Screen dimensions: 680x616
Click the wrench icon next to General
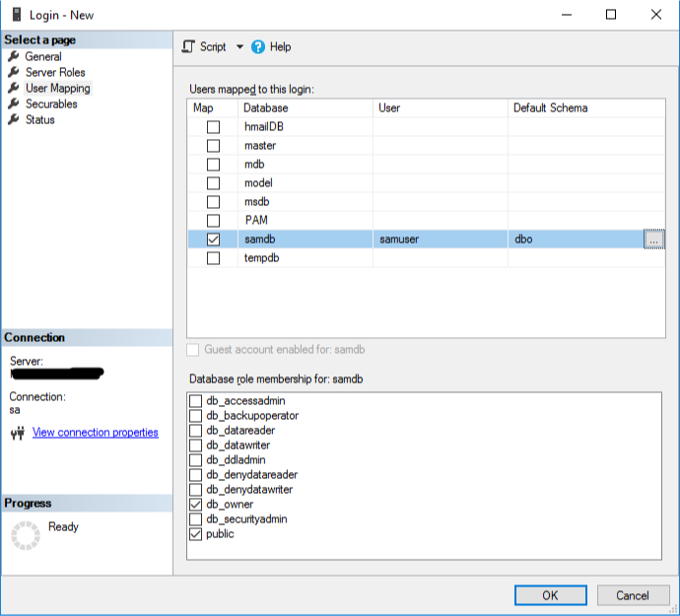point(14,56)
